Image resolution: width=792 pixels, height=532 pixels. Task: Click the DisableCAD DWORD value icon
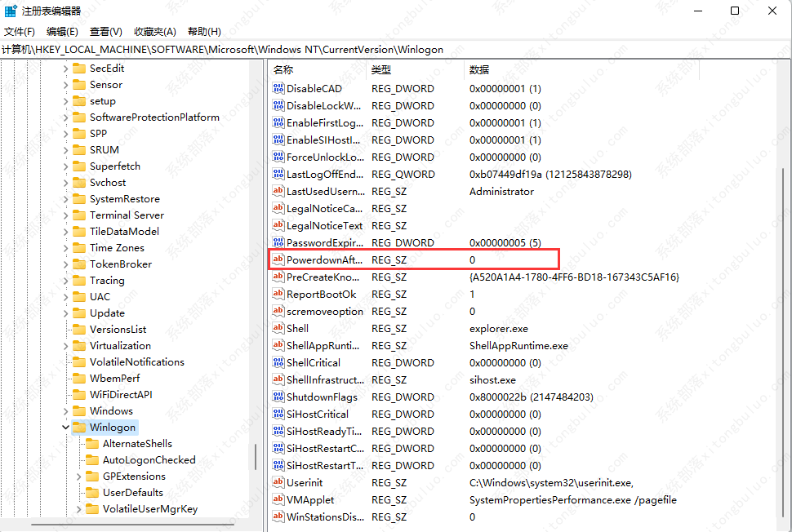coord(278,88)
